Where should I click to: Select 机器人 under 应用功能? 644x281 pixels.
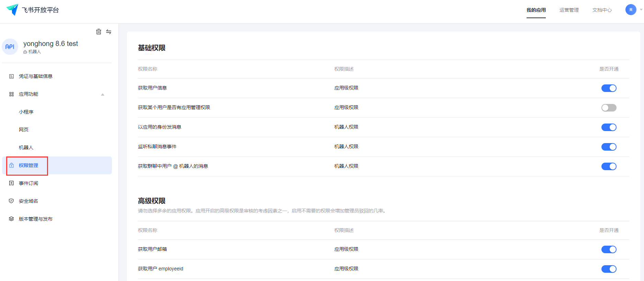click(x=26, y=148)
